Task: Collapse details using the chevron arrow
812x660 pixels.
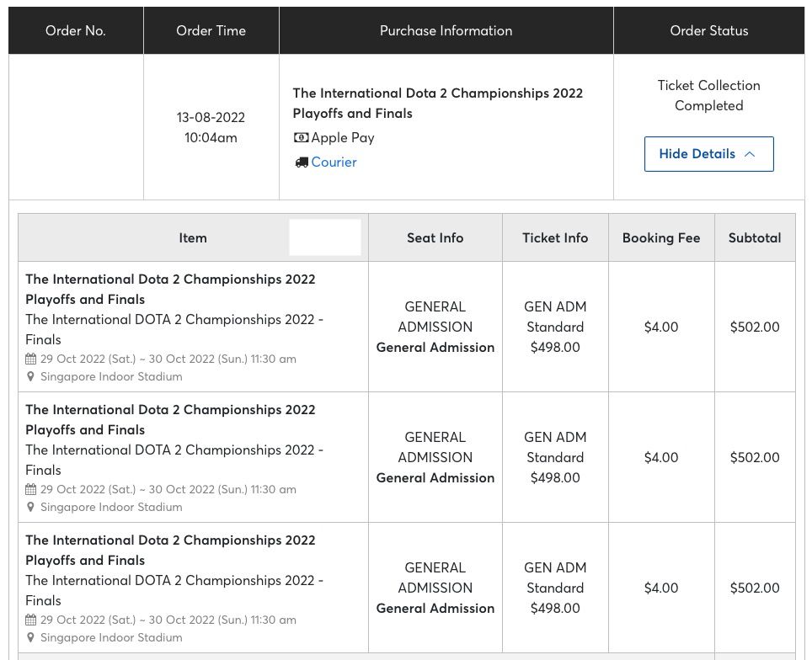Action: 750,154
